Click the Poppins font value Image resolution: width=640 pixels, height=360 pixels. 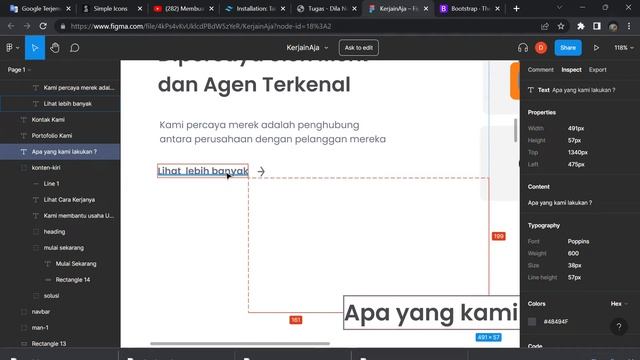point(578,241)
